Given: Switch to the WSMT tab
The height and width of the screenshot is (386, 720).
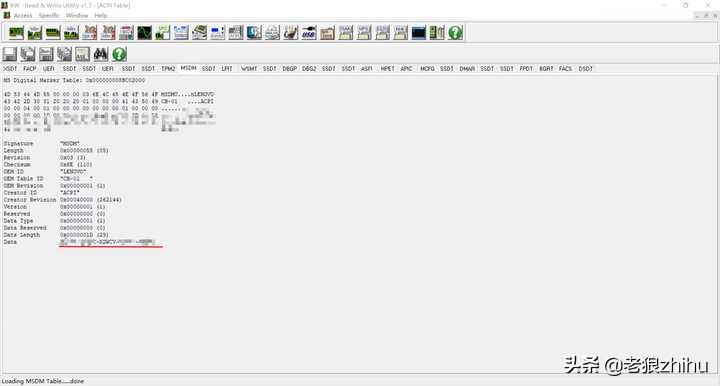Looking at the screenshot, I should [249, 69].
